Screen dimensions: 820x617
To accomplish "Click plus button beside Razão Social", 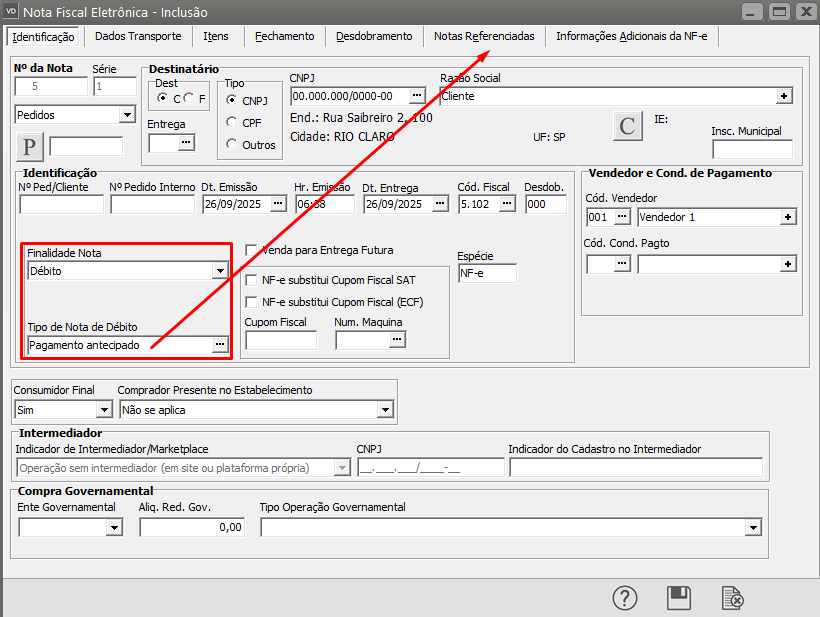I will (x=784, y=96).
